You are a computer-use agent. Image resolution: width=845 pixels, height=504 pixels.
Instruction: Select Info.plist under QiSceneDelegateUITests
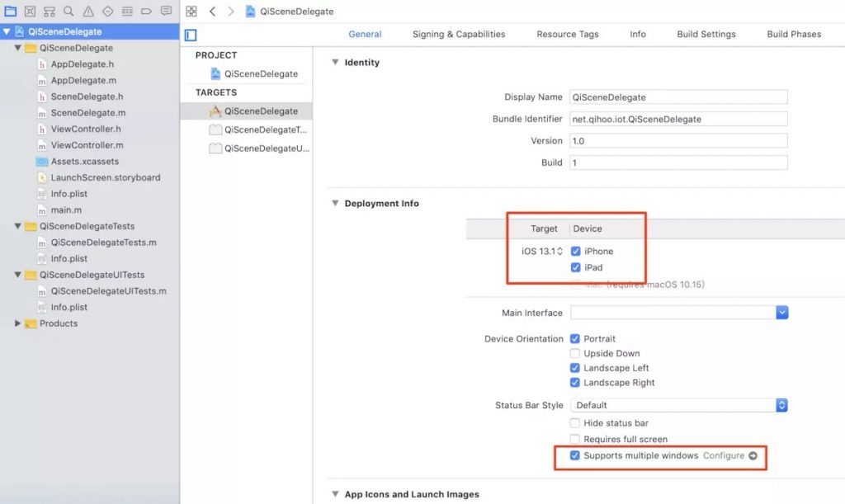coord(69,307)
